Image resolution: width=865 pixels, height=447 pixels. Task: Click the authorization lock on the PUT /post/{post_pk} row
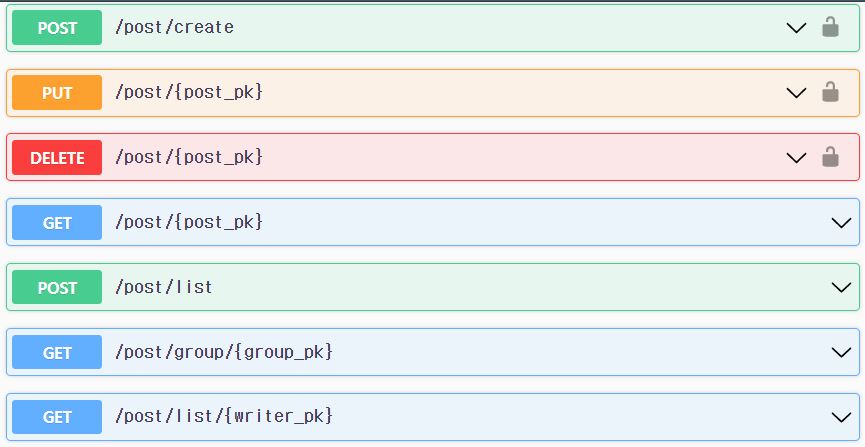830,92
